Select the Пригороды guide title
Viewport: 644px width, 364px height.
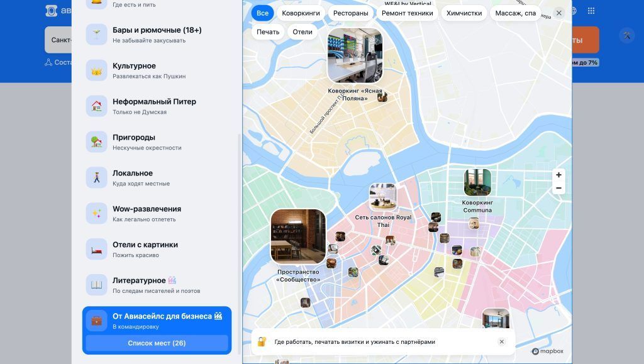(134, 138)
